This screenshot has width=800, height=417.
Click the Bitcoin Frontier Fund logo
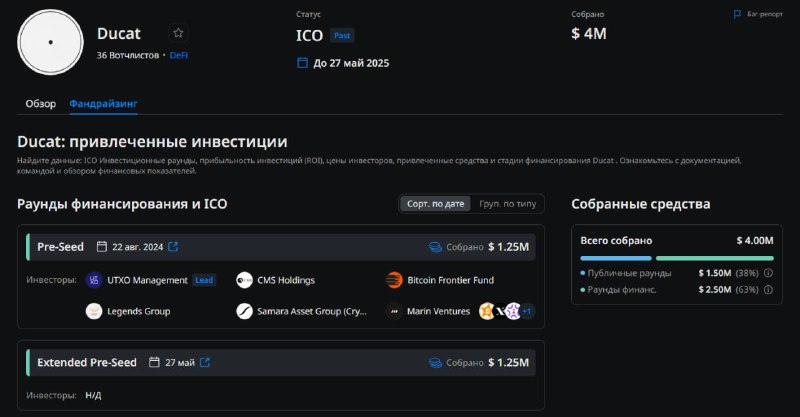394,280
